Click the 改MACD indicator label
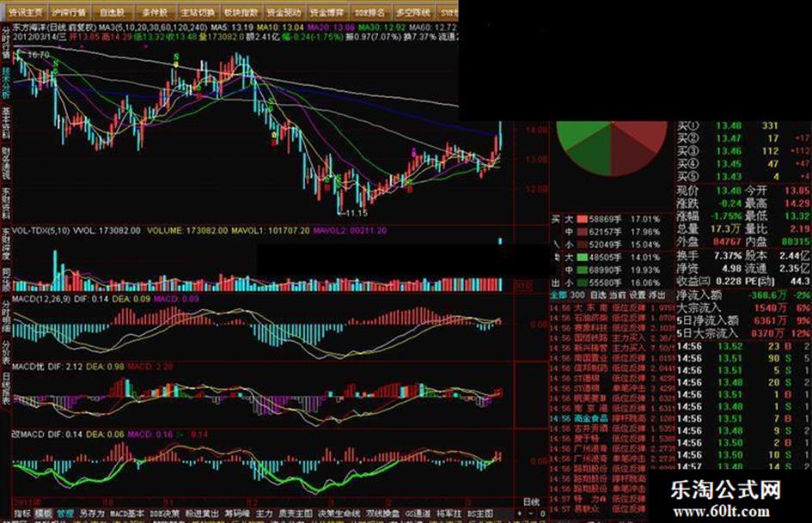The width and height of the screenshot is (812, 523). 28,435
